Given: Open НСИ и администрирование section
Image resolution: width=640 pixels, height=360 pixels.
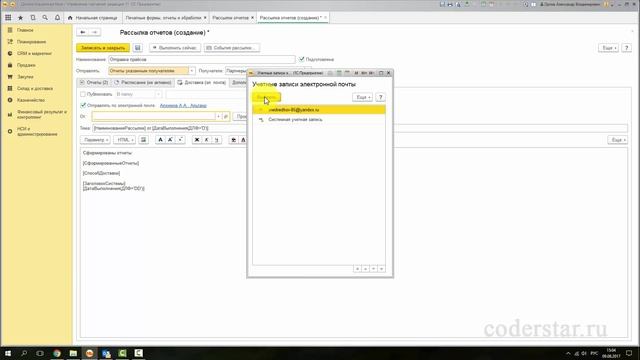Looking at the screenshot, I should [x=37, y=131].
